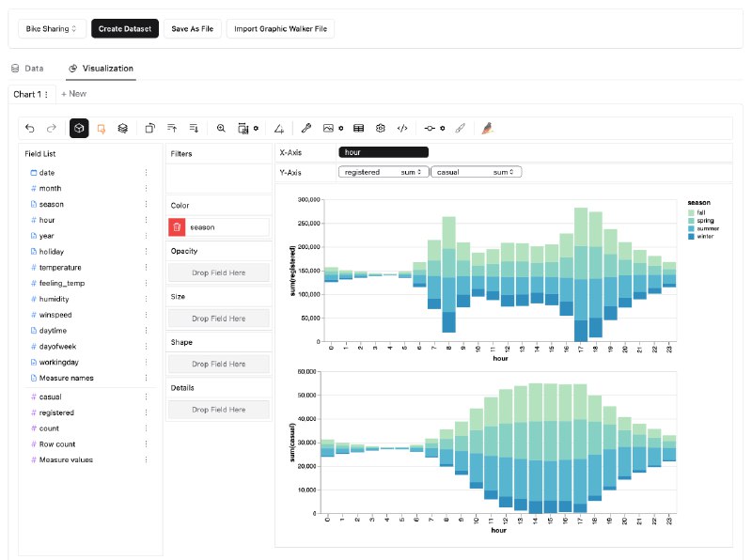Open the casual sum aggregation dropdown
Image resolution: width=752 pixels, height=560 pixels.
pyautogui.click(x=504, y=172)
